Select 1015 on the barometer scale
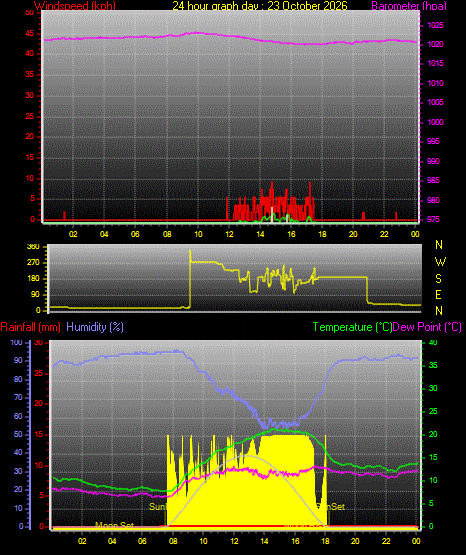466x555 pixels. 435,64
